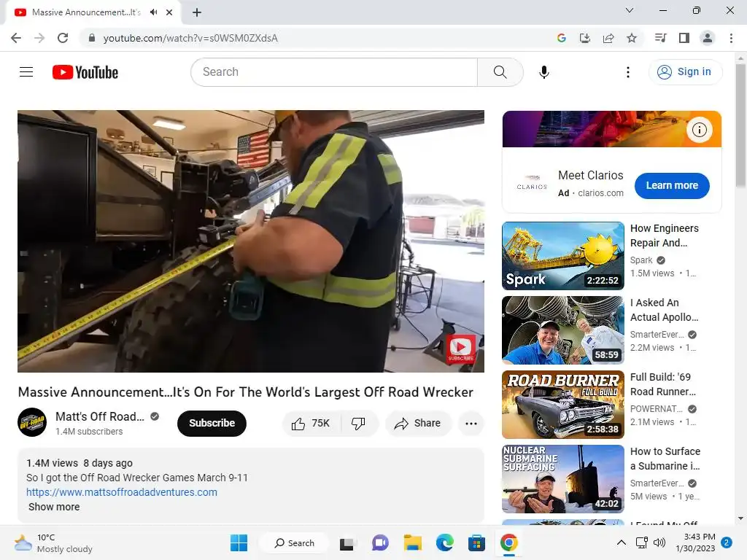Share this page from address bar
The height and width of the screenshot is (560, 747).
pyautogui.click(x=608, y=38)
